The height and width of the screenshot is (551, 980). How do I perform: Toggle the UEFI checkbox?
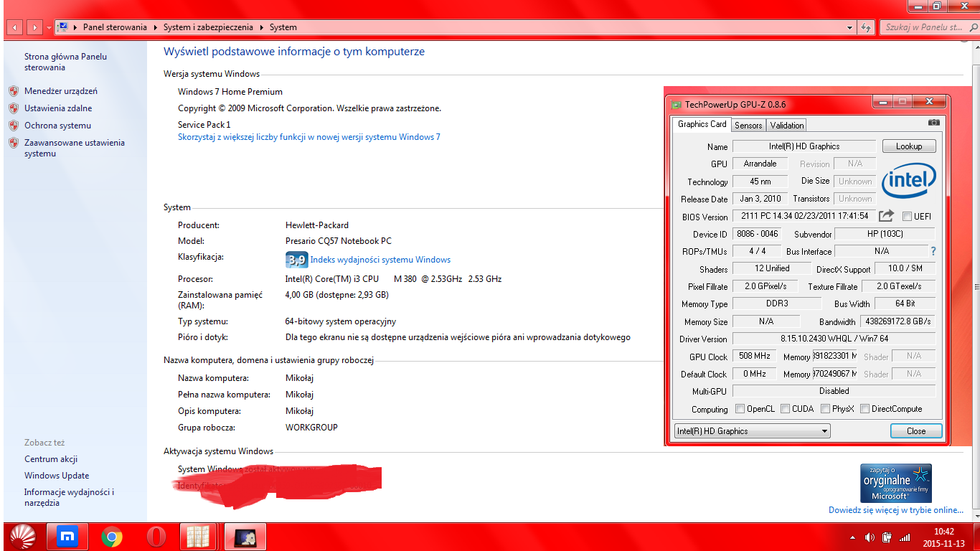[x=907, y=216]
